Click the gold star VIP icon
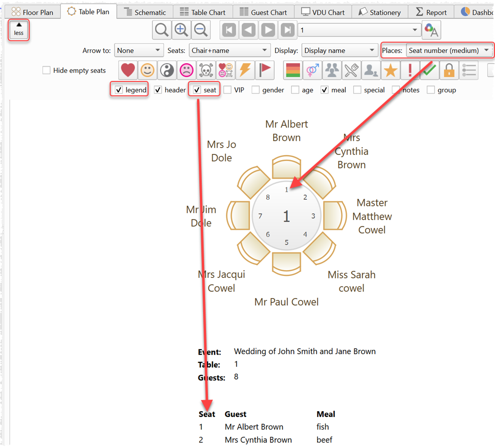The image size is (495, 448). [x=391, y=70]
